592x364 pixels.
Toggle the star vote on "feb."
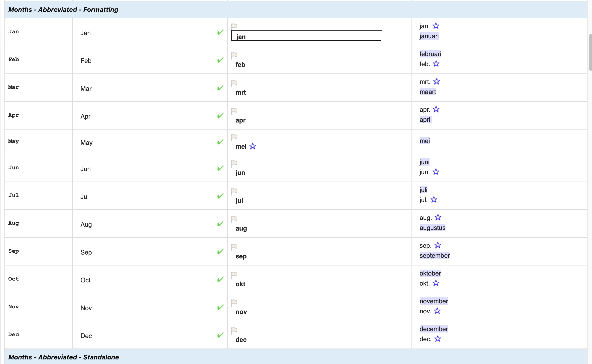(x=436, y=64)
